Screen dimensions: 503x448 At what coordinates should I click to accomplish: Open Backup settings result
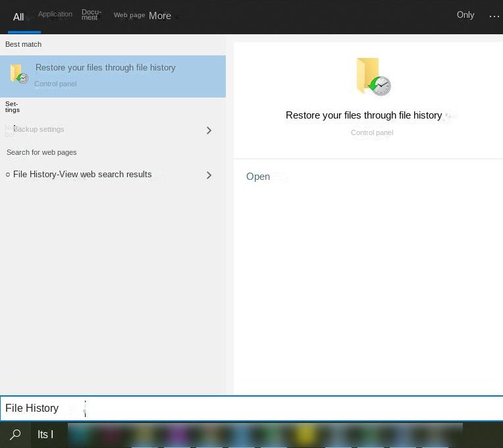[38, 129]
